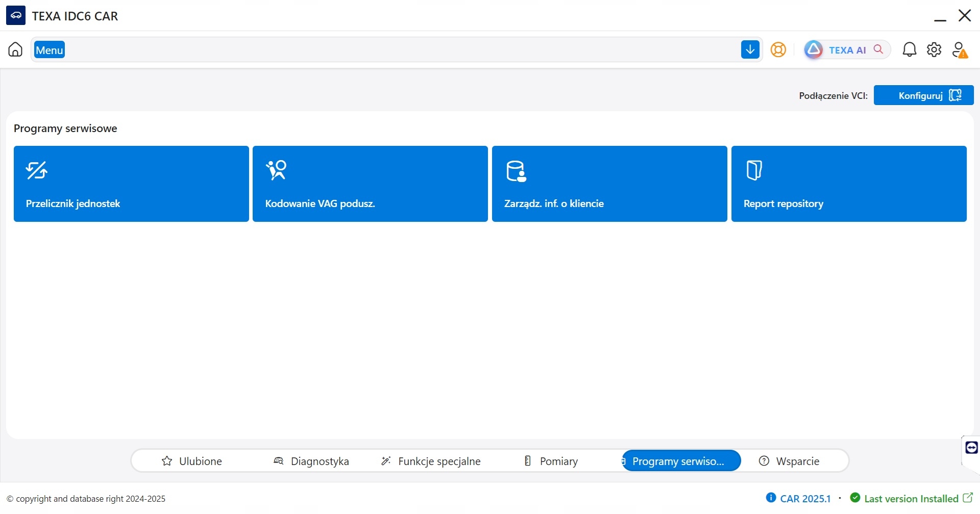The height and width of the screenshot is (514, 980).
Task: Open the TeamViewer side panel icon
Action: pos(971,448)
